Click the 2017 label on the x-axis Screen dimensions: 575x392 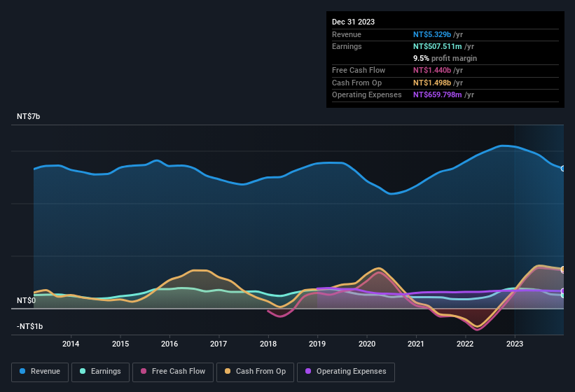pos(219,344)
